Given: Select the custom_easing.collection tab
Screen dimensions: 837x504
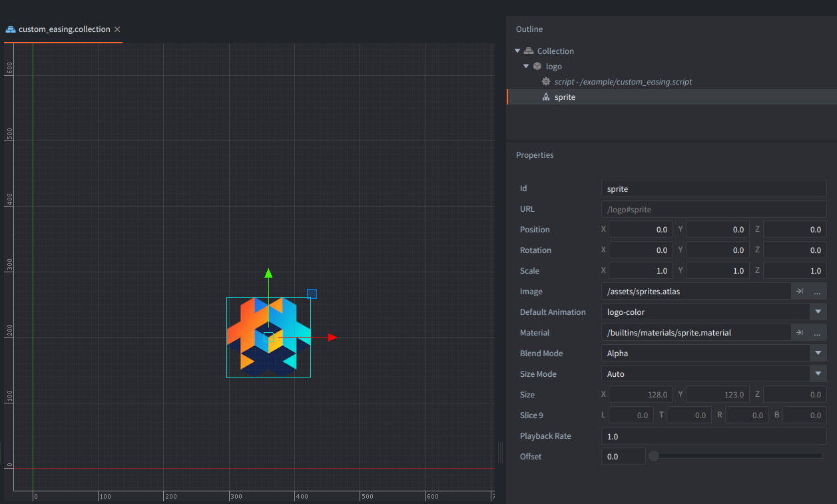Looking at the screenshot, I should point(64,29).
